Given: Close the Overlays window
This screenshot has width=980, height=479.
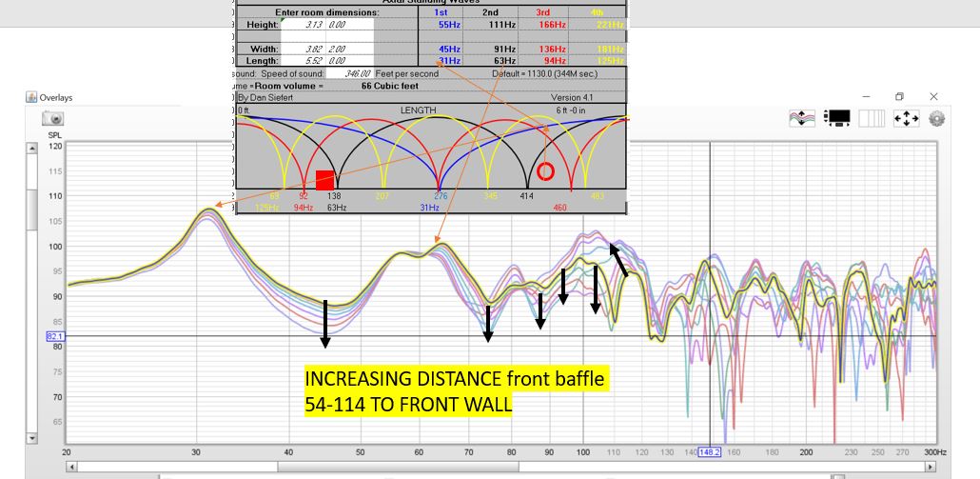Looking at the screenshot, I should [933, 97].
